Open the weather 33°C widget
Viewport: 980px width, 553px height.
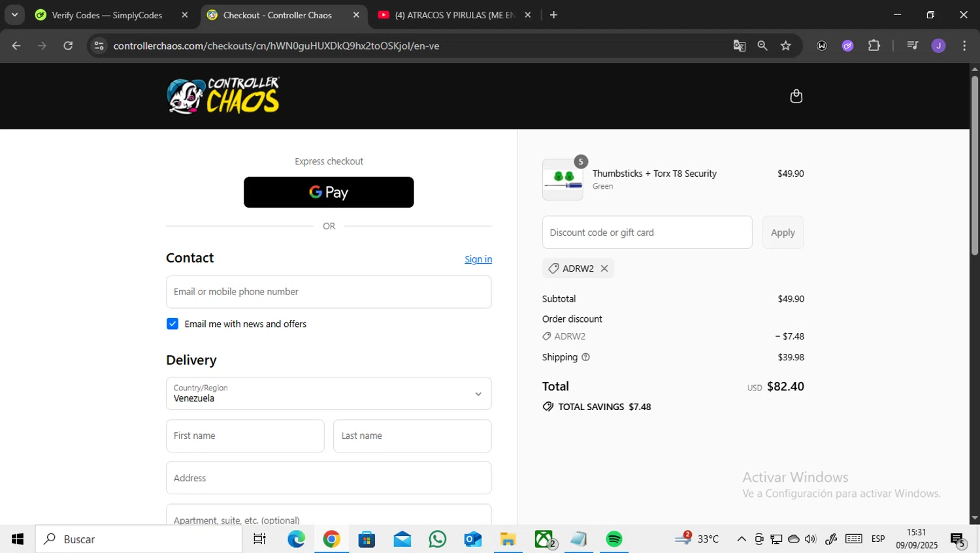click(697, 539)
